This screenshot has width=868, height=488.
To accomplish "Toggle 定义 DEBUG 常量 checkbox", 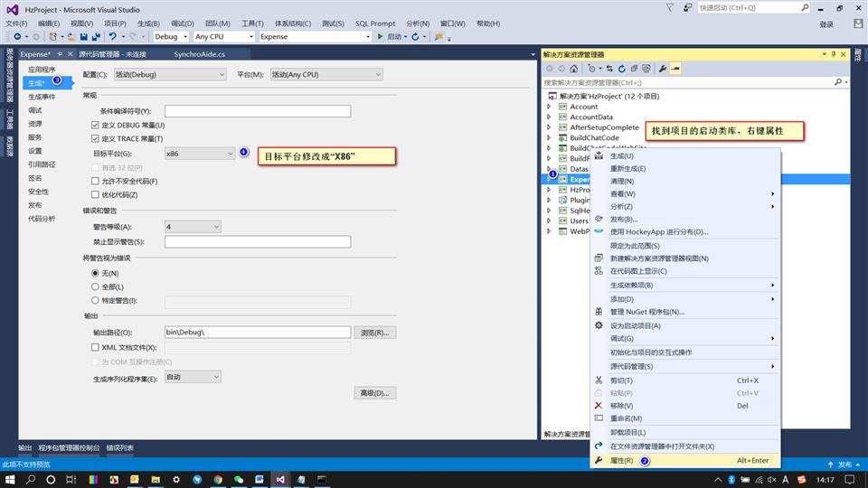I will [x=95, y=125].
